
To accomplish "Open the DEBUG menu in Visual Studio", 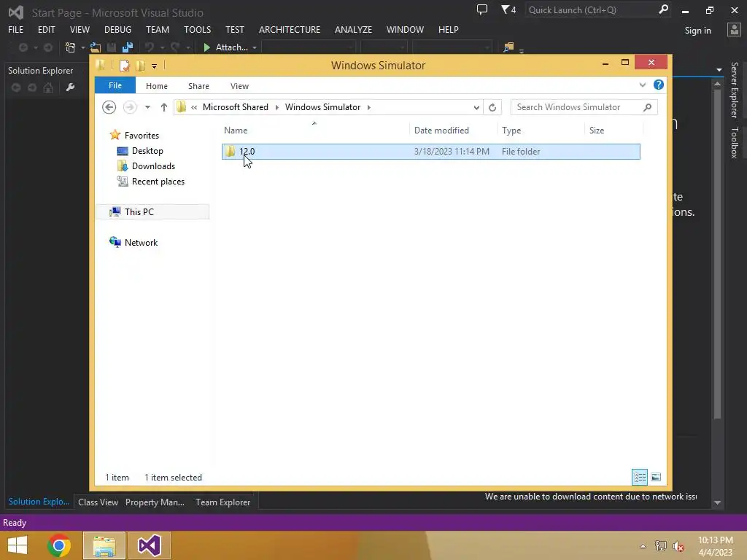I will click(x=117, y=29).
